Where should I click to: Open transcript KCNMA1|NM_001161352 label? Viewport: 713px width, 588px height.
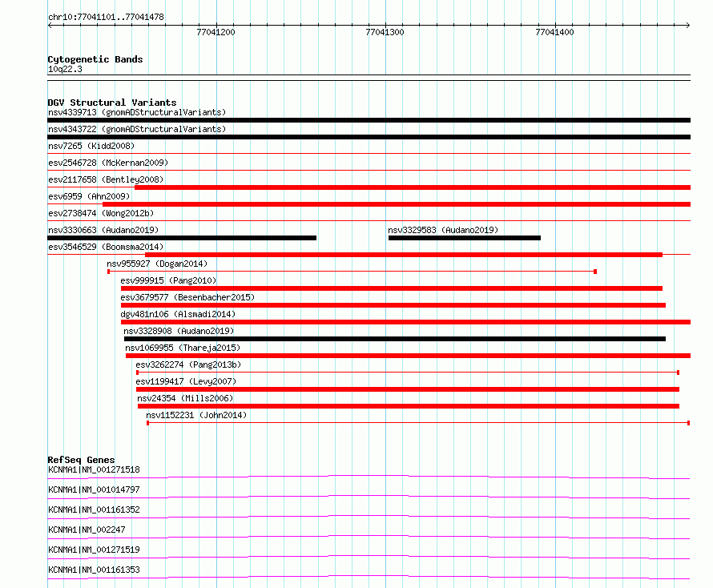94,509
